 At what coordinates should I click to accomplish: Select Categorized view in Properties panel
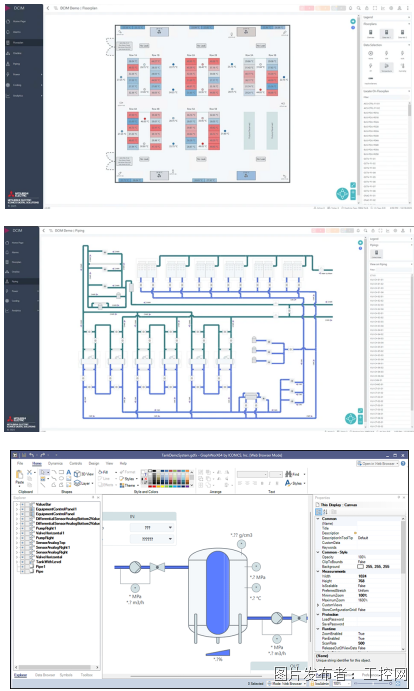[319, 512]
